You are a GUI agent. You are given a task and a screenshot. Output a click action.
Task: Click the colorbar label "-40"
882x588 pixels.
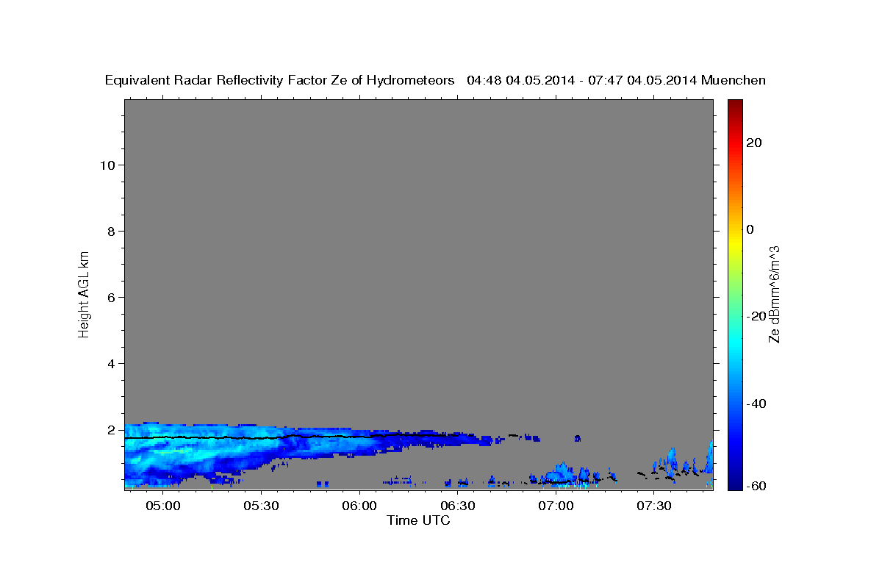tap(756, 404)
